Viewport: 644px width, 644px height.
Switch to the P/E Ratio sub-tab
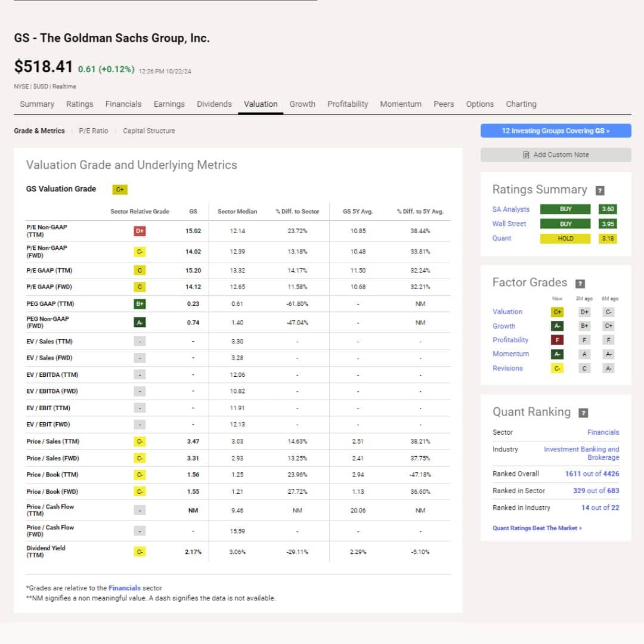pyautogui.click(x=94, y=131)
